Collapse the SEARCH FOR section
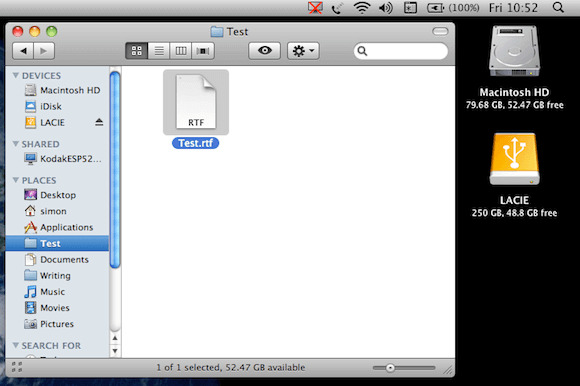The height and width of the screenshot is (386, 580). (x=16, y=345)
